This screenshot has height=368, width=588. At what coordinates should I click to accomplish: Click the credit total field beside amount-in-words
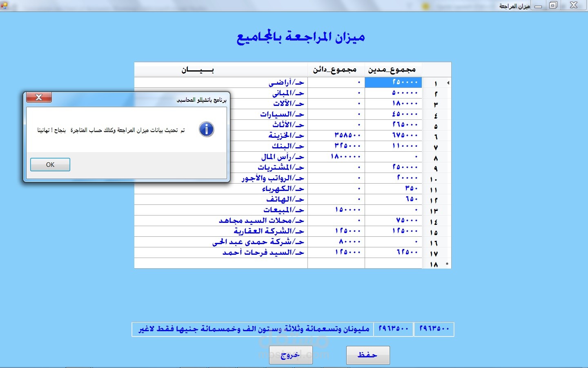[x=394, y=329]
